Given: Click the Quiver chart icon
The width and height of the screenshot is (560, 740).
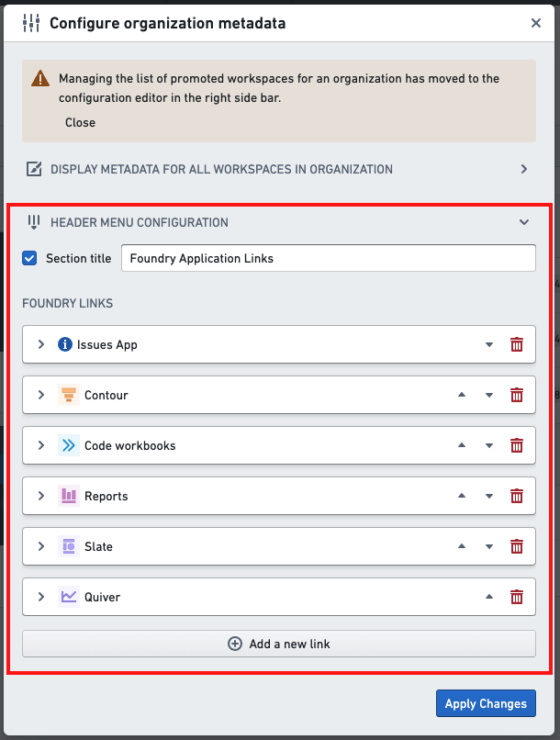Looking at the screenshot, I should (x=69, y=597).
